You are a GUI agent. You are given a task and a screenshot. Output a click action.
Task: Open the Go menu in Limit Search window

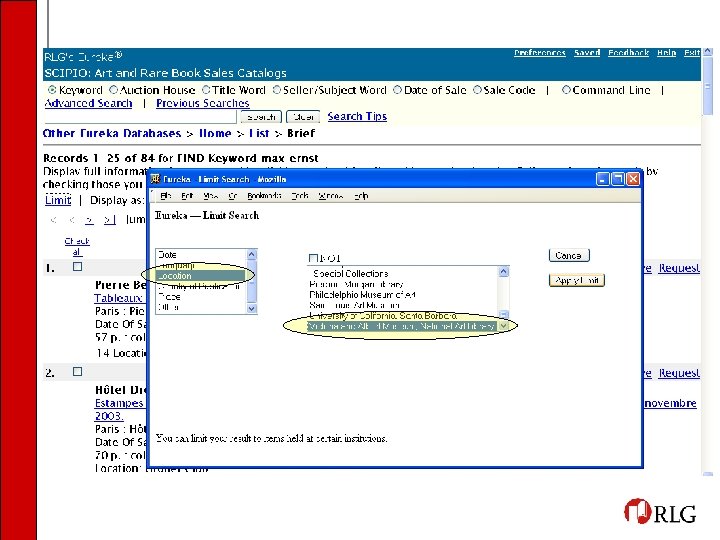(x=232, y=196)
